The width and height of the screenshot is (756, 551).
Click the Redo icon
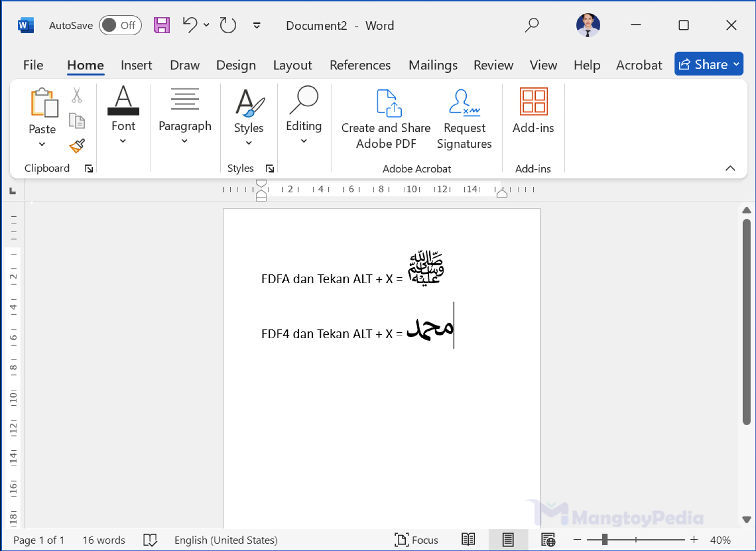228,25
